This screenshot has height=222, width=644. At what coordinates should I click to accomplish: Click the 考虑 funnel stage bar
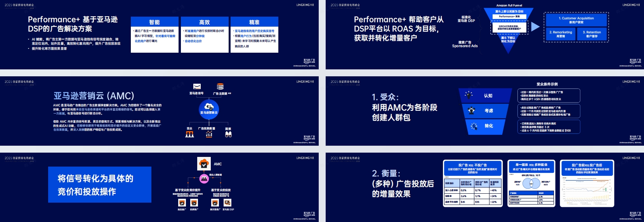485,110
